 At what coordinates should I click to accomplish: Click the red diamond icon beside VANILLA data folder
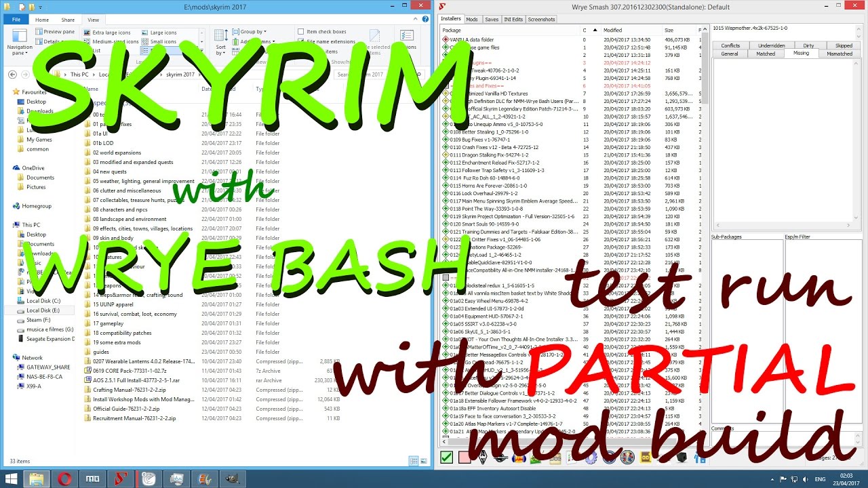tap(446, 40)
